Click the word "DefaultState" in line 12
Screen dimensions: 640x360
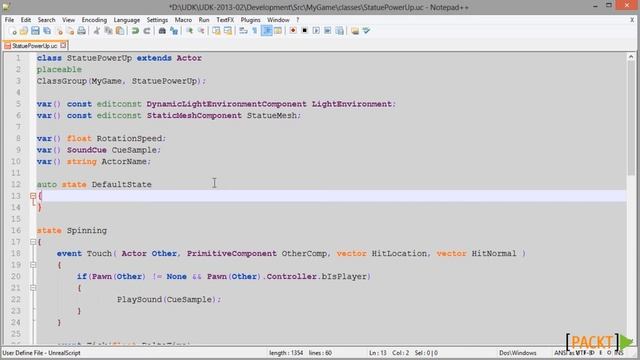coord(122,184)
